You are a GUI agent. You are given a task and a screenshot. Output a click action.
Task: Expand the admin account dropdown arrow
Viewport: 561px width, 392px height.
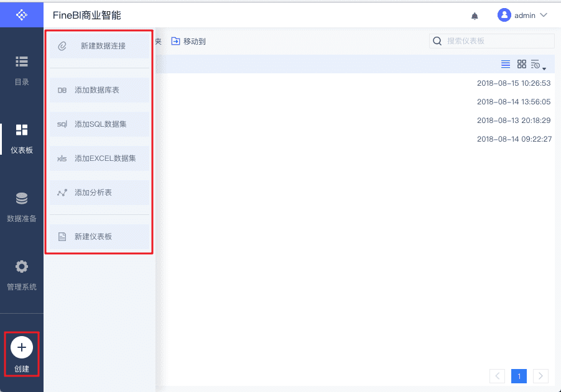(x=544, y=15)
